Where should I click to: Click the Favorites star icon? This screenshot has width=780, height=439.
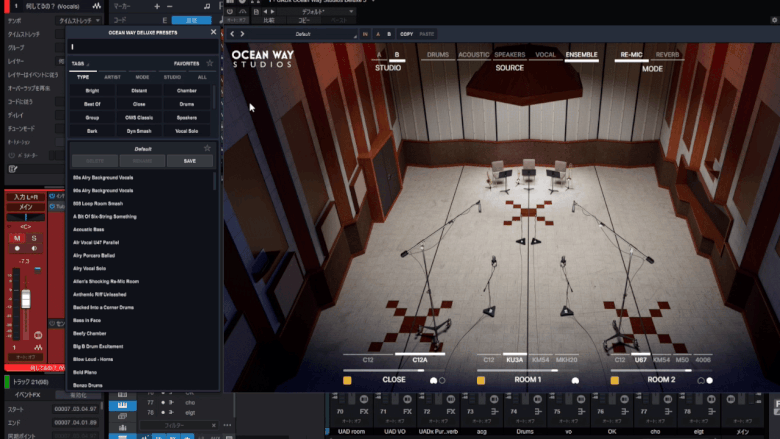[x=209, y=63]
